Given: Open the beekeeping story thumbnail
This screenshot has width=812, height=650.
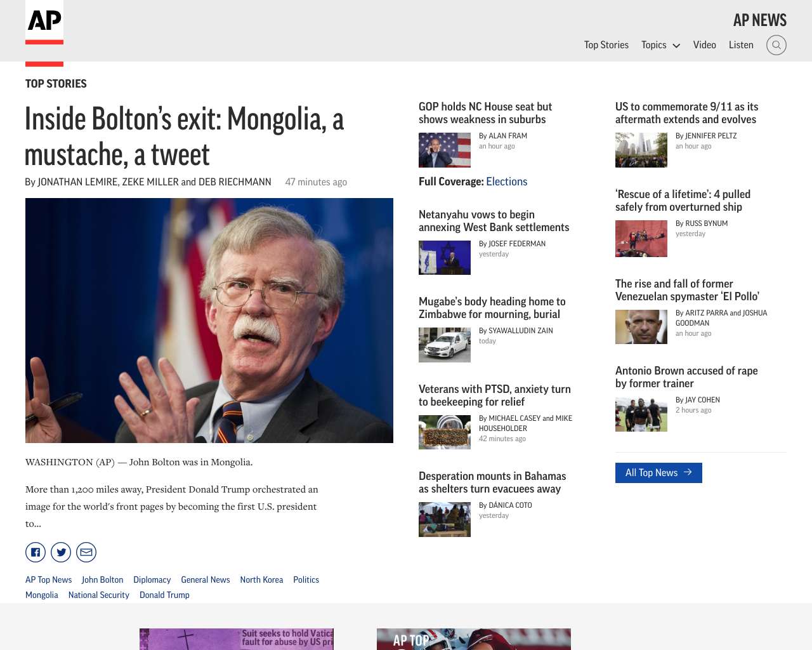Looking at the screenshot, I should tap(445, 432).
